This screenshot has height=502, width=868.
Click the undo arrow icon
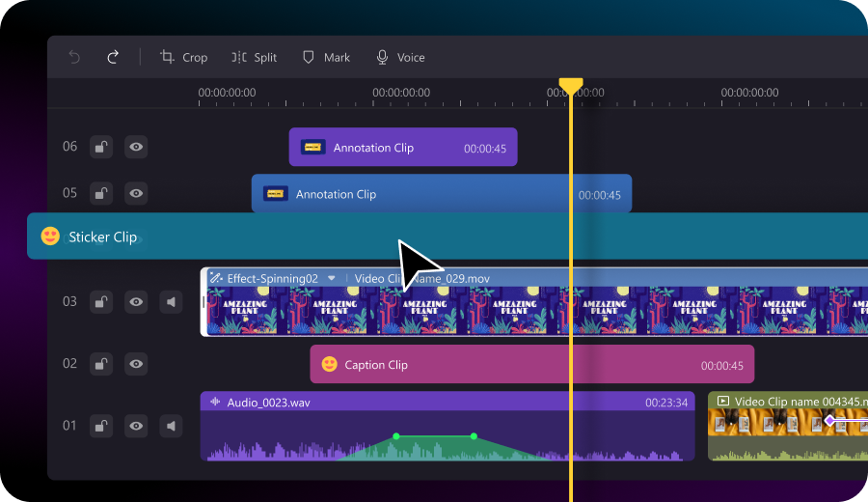point(74,57)
